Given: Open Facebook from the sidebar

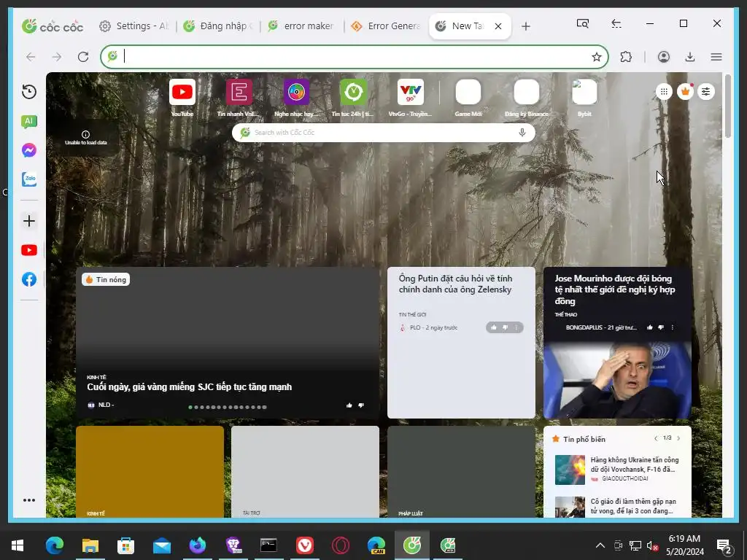Looking at the screenshot, I should 29,279.
